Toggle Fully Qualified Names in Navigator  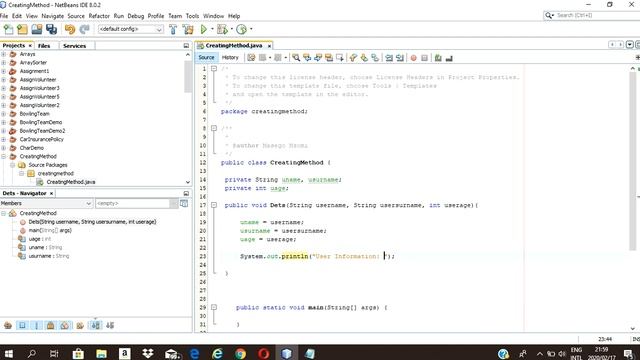pos(80,325)
